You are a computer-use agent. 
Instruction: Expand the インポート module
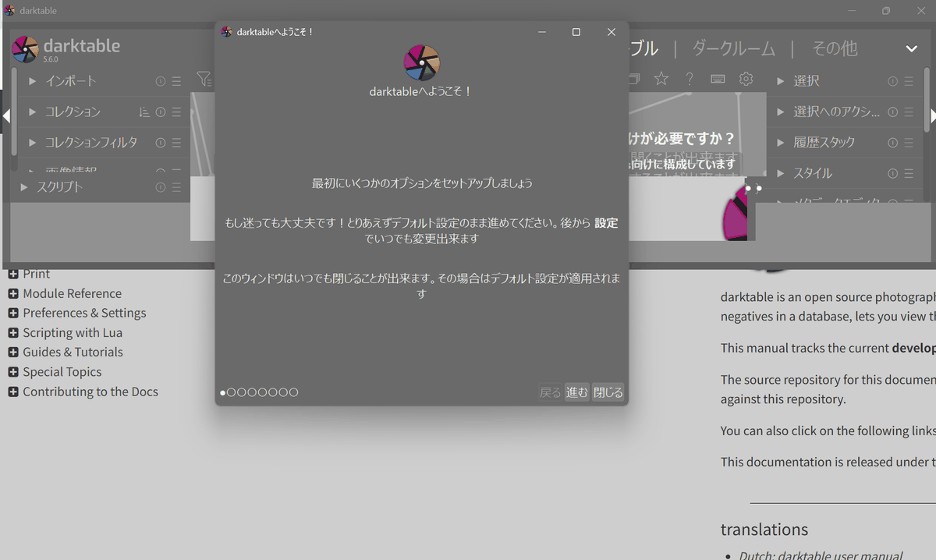point(33,81)
